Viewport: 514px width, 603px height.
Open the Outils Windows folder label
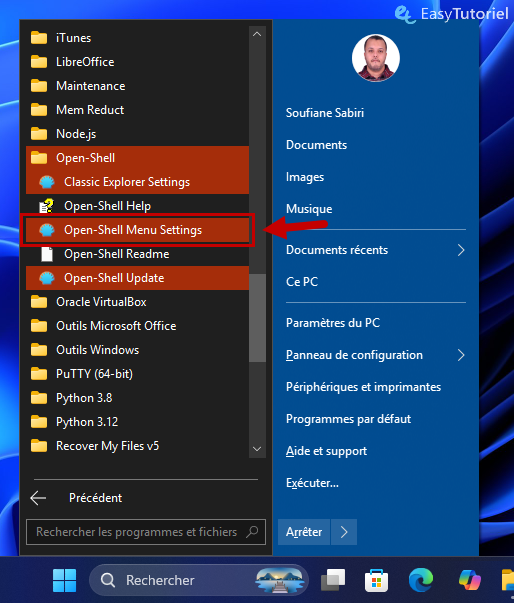click(x=98, y=350)
